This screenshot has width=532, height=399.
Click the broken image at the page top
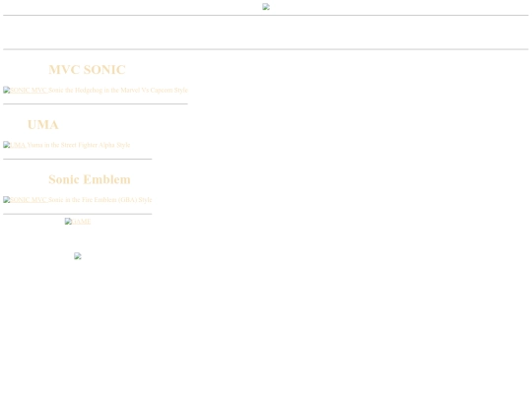click(266, 7)
